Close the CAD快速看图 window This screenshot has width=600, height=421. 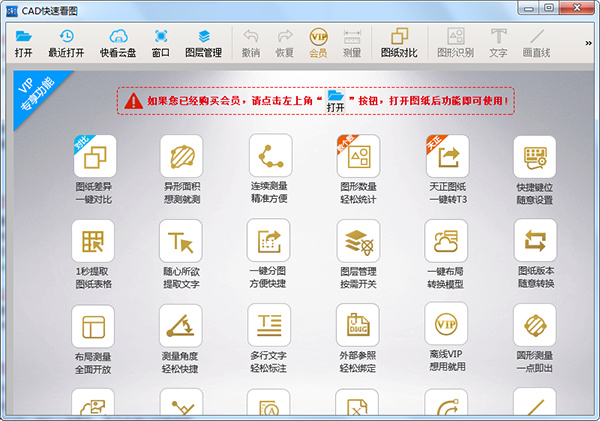pyautogui.click(x=577, y=8)
